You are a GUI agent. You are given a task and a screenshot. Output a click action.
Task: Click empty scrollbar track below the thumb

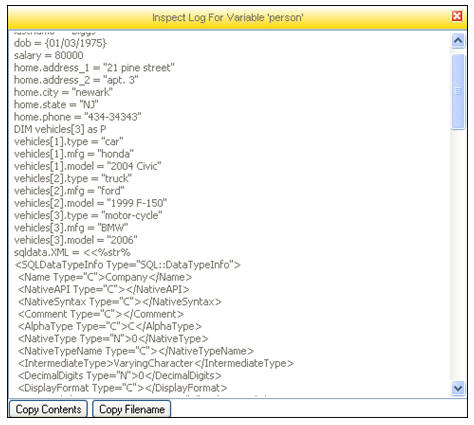[458, 255]
